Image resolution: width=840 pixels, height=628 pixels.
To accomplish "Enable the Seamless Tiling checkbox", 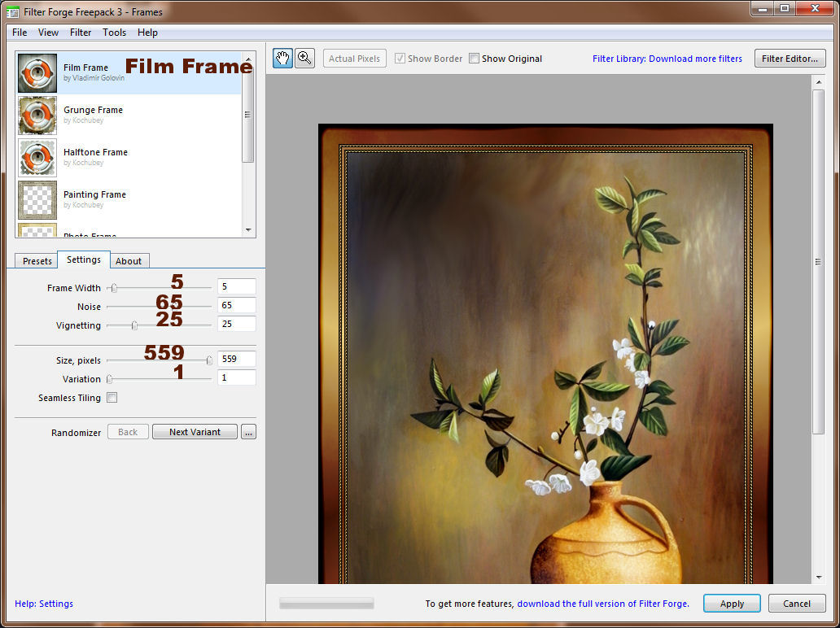I will coord(112,397).
